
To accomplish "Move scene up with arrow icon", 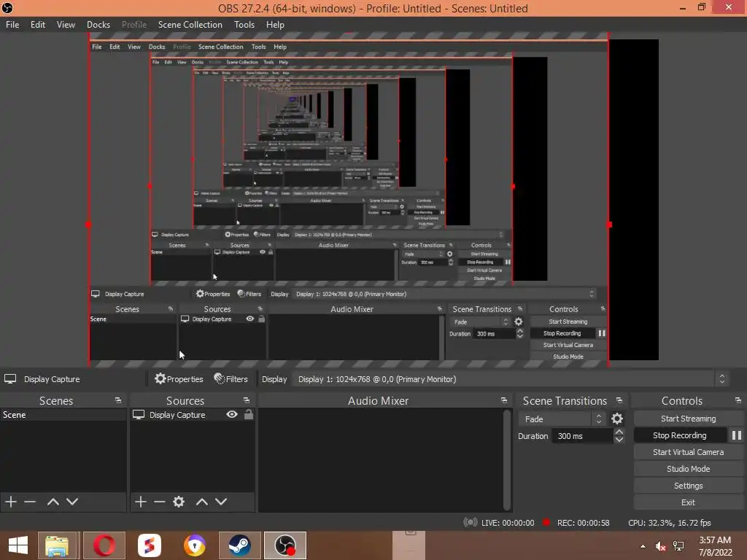I will [x=53, y=502].
